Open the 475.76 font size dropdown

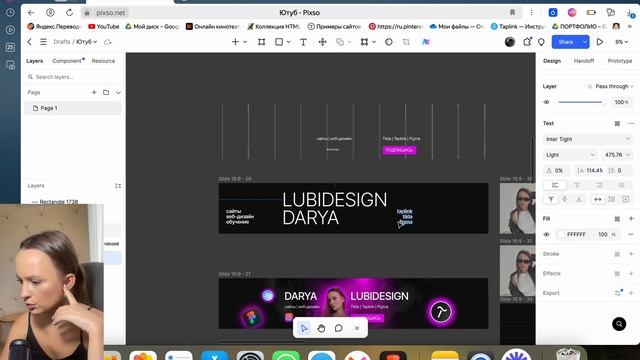(618, 155)
